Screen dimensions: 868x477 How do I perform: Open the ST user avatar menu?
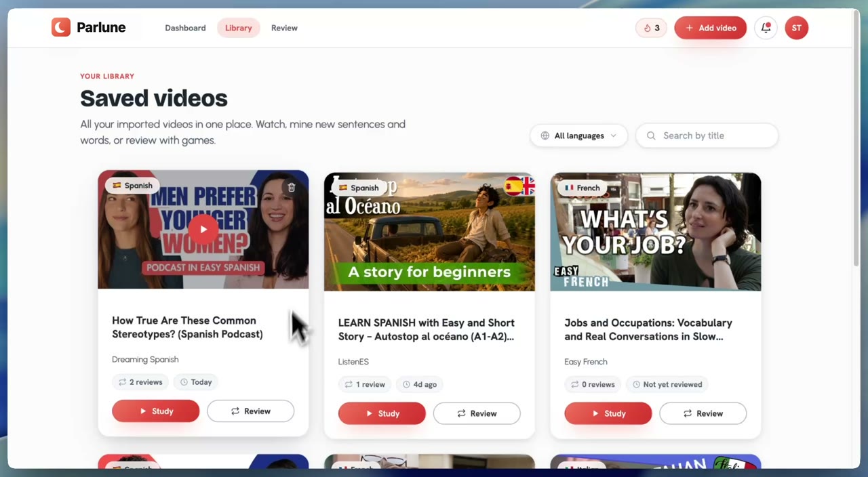coord(796,28)
